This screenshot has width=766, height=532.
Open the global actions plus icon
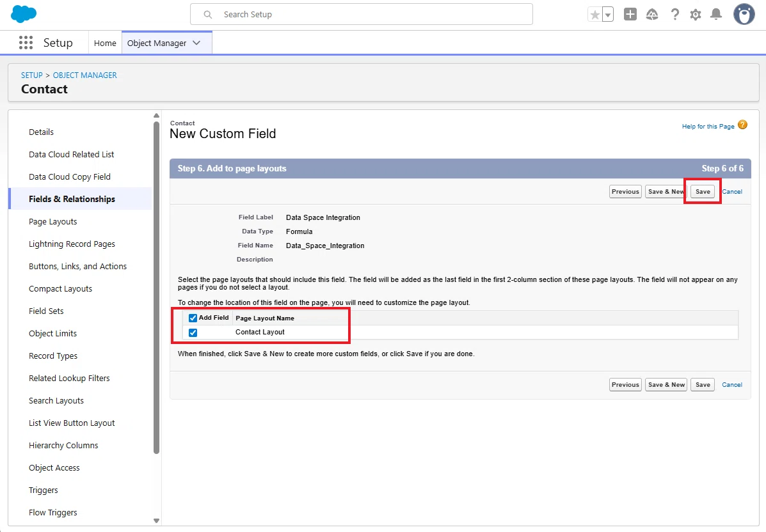click(x=630, y=14)
